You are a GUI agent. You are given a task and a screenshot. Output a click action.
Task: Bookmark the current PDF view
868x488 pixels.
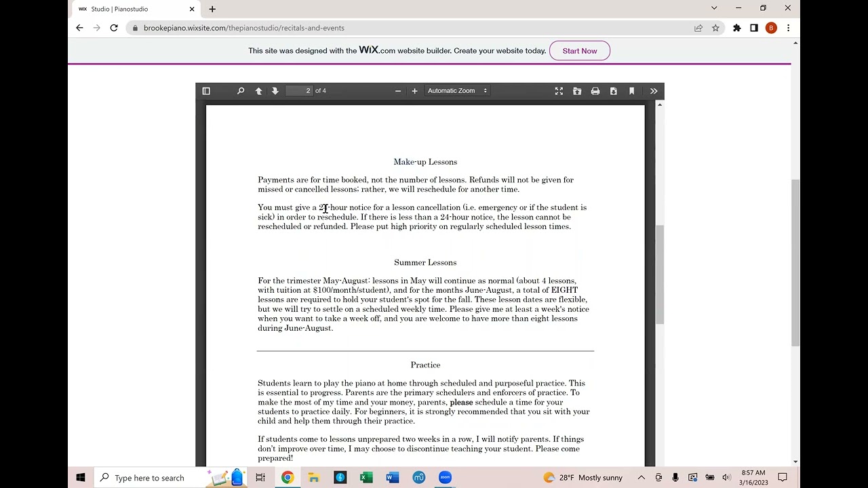click(x=631, y=91)
